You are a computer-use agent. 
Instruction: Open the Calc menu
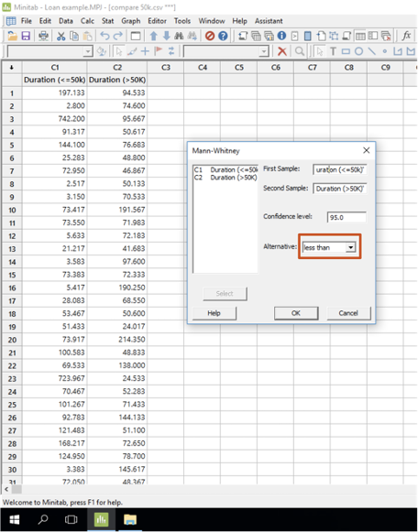click(x=87, y=21)
